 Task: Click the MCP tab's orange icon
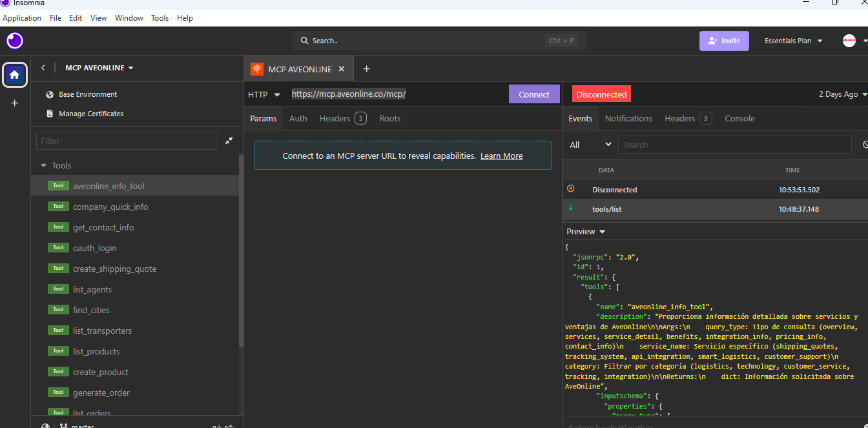point(257,69)
